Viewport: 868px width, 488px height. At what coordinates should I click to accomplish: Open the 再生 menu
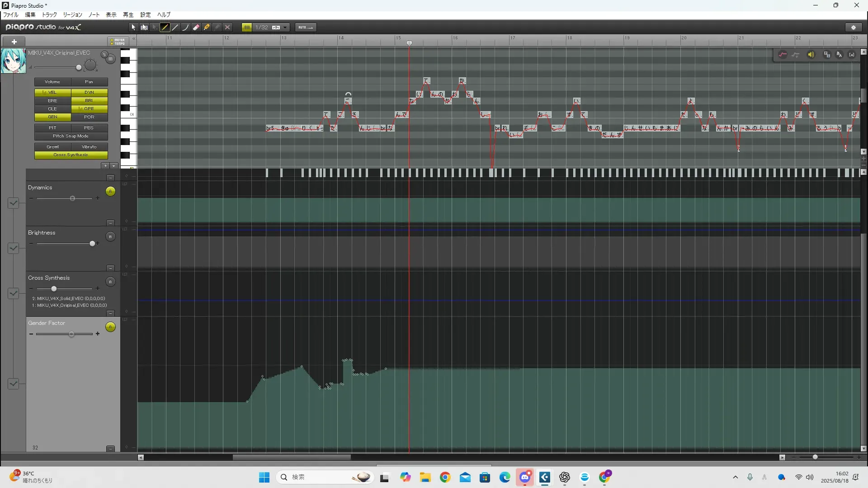pos(128,14)
